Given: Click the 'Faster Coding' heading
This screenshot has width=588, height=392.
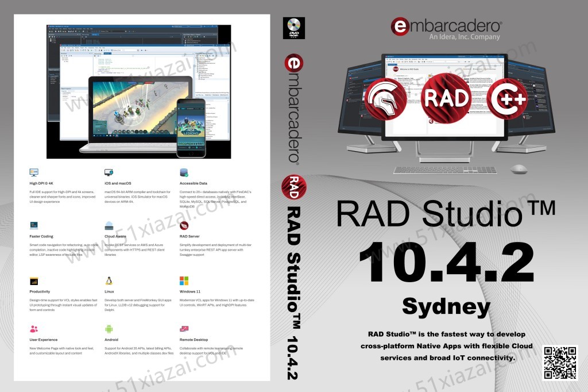Looking at the screenshot, I should [x=41, y=236].
